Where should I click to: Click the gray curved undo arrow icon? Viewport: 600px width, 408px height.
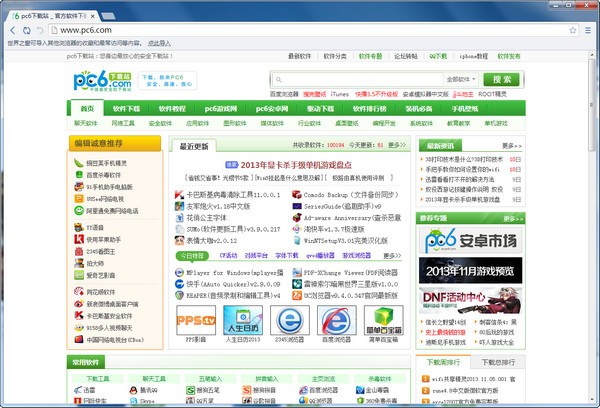pos(40,30)
